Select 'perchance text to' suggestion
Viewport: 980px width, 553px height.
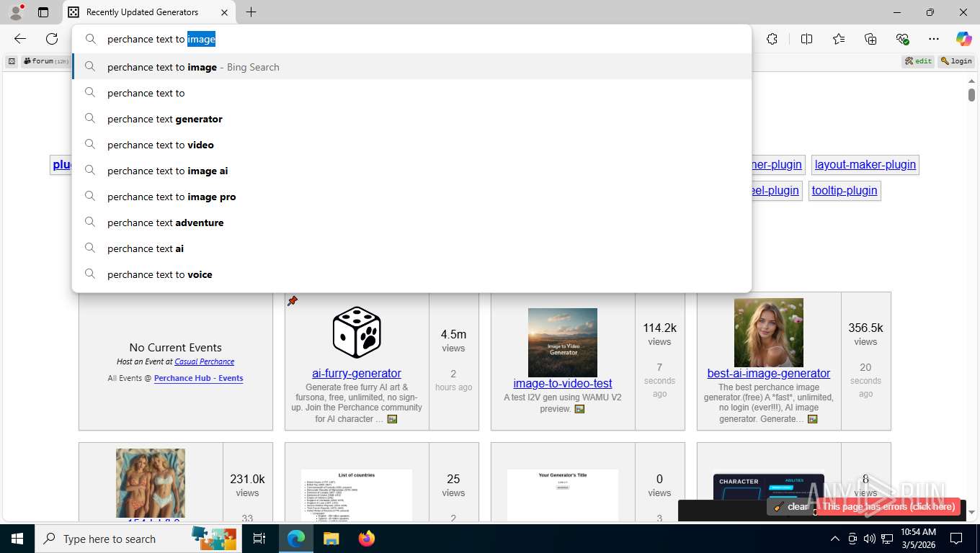pos(411,93)
